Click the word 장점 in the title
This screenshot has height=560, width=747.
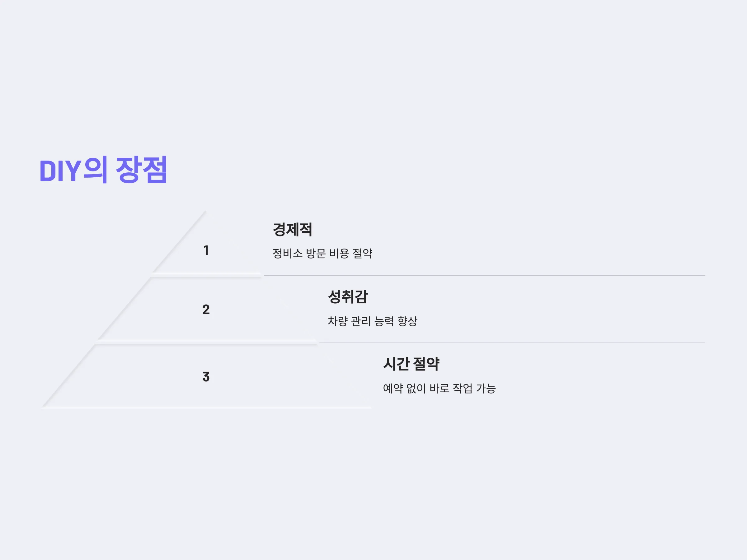pyautogui.click(x=142, y=170)
